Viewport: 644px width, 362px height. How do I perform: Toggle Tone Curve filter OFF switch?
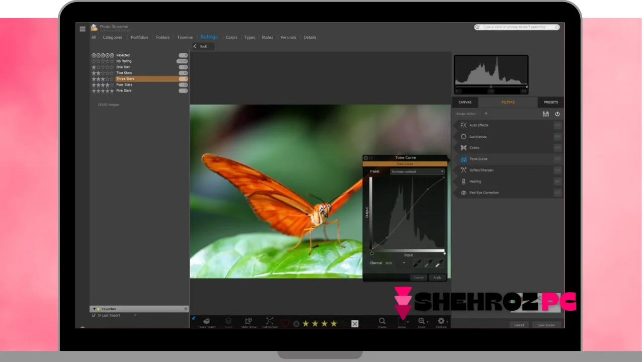click(557, 159)
